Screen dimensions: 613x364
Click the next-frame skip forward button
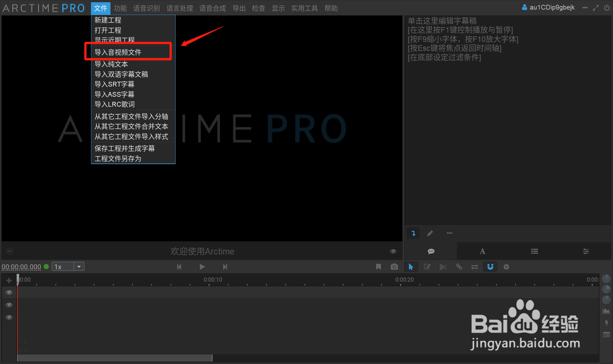pyautogui.click(x=225, y=267)
